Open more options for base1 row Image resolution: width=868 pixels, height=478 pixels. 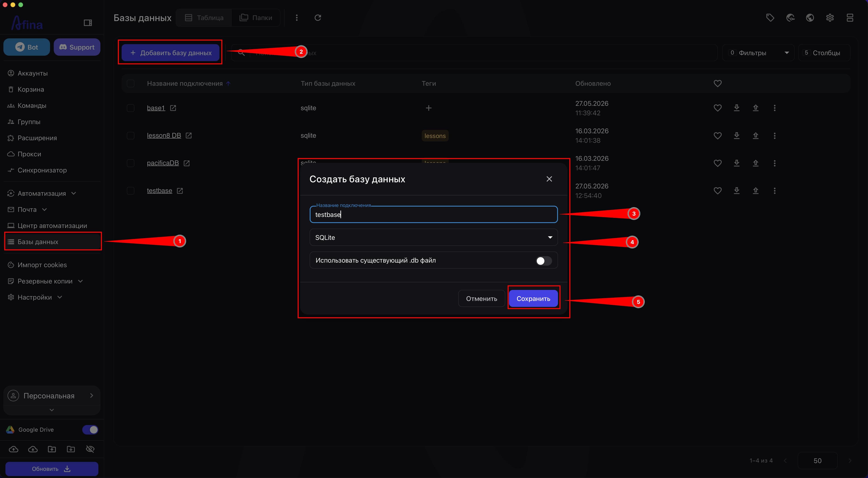click(x=775, y=108)
